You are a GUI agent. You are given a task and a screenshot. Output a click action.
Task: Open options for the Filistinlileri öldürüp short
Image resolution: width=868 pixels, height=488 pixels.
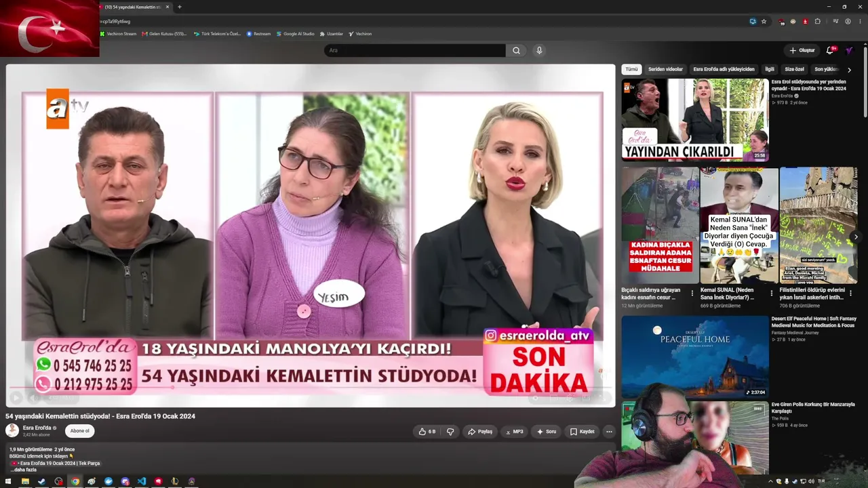tap(850, 293)
